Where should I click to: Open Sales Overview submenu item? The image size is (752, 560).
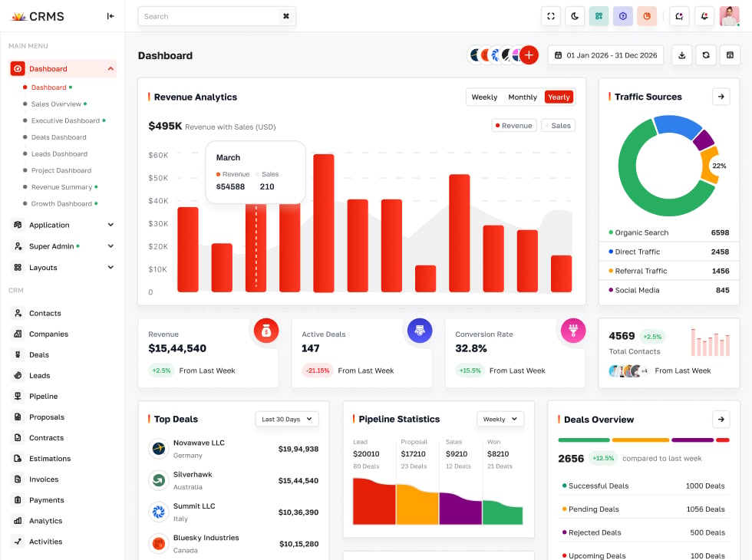[x=56, y=104]
